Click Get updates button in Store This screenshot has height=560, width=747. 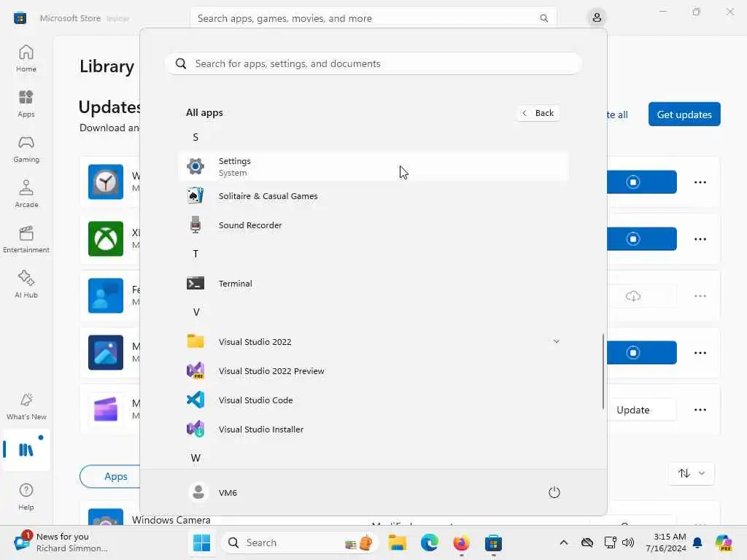(x=684, y=114)
